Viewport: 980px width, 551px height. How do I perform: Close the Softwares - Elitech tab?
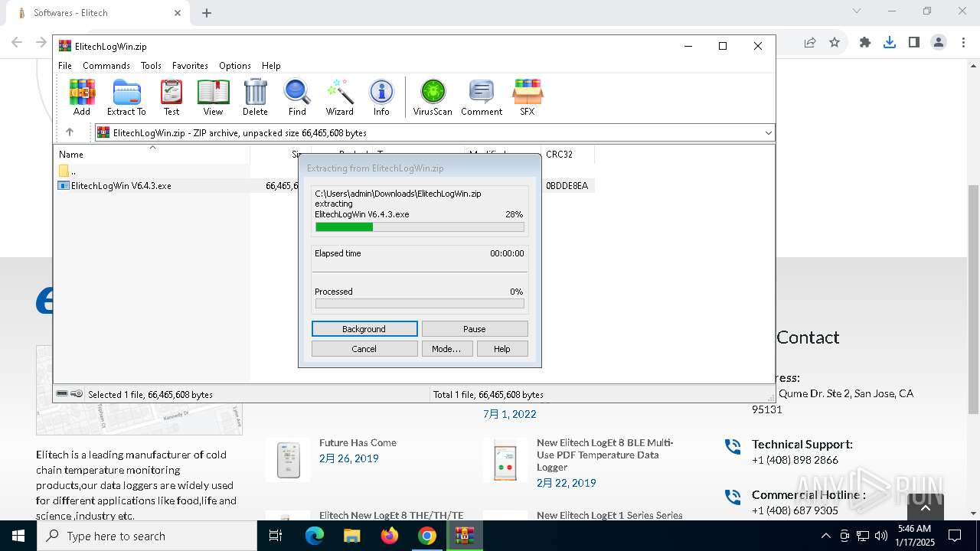(x=178, y=13)
